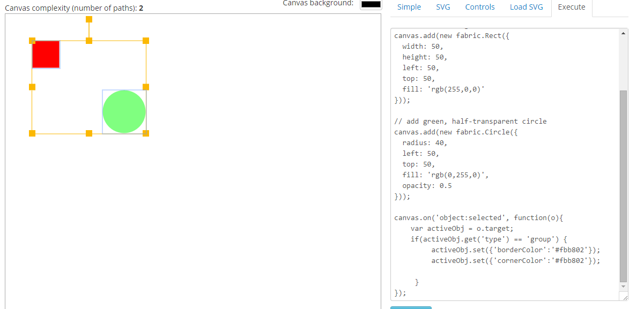Select the Execute tab
Viewport: 644px width, 309px height.
(x=572, y=7)
